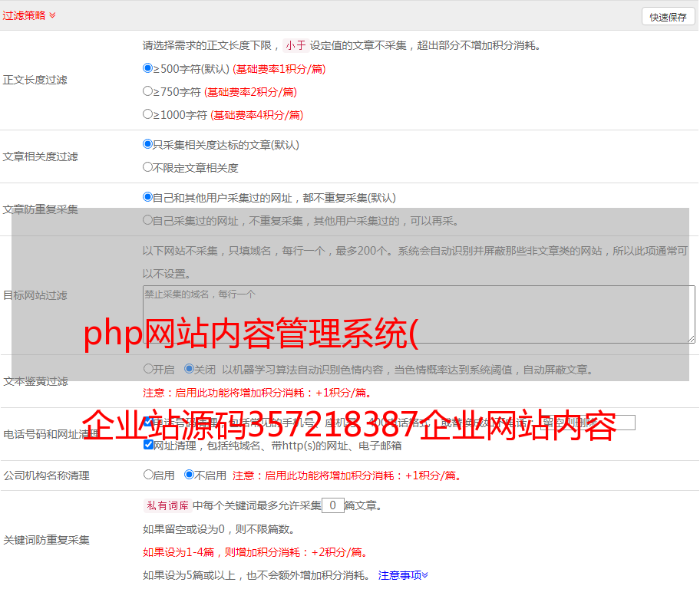The image size is (700, 589).
Task: Click the 快速保存 button
Action: (x=668, y=17)
